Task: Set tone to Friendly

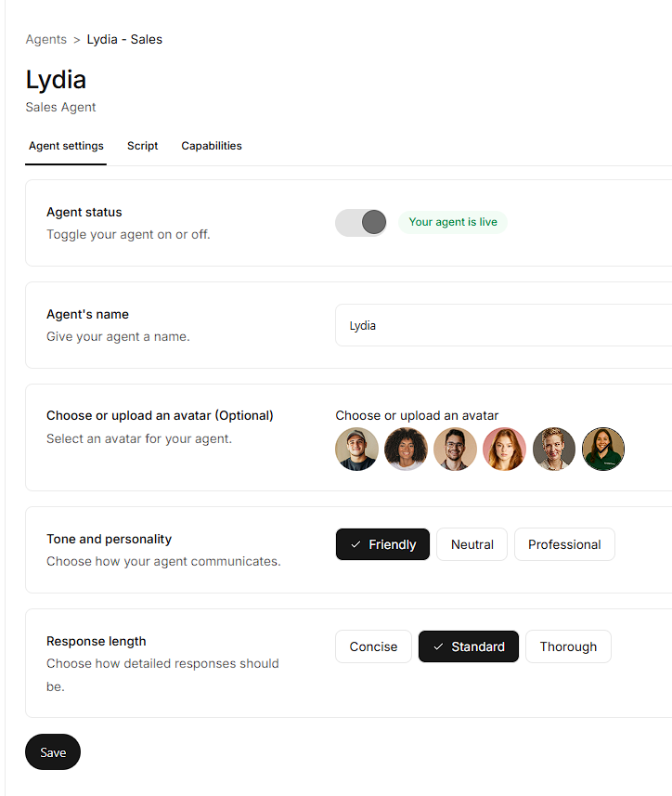Action: [382, 544]
